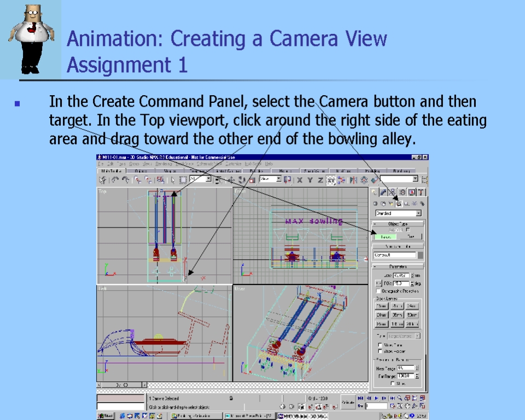The image size is (525, 420).
Task: Toggle the Show Cone checkbox
Action: [380, 345]
